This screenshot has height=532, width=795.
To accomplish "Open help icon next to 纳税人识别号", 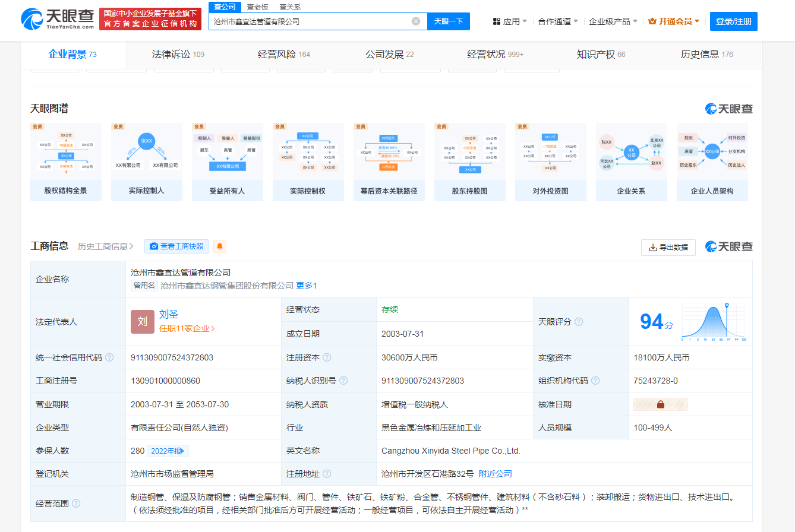I will point(343,381).
